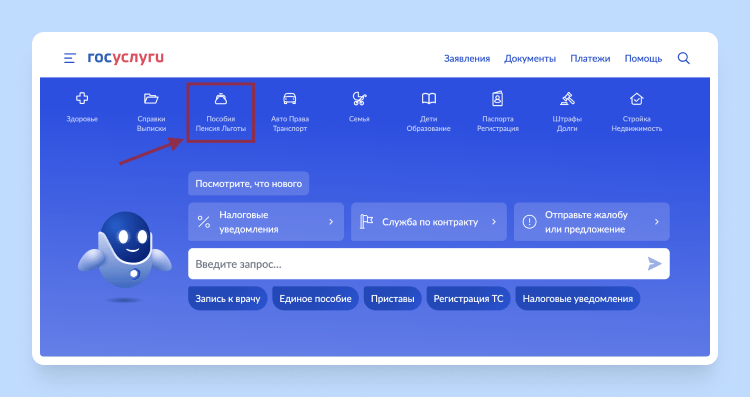This screenshot has height=397, width=750.
Task: Select the Приставы chip
Action: tap(393, 298)
